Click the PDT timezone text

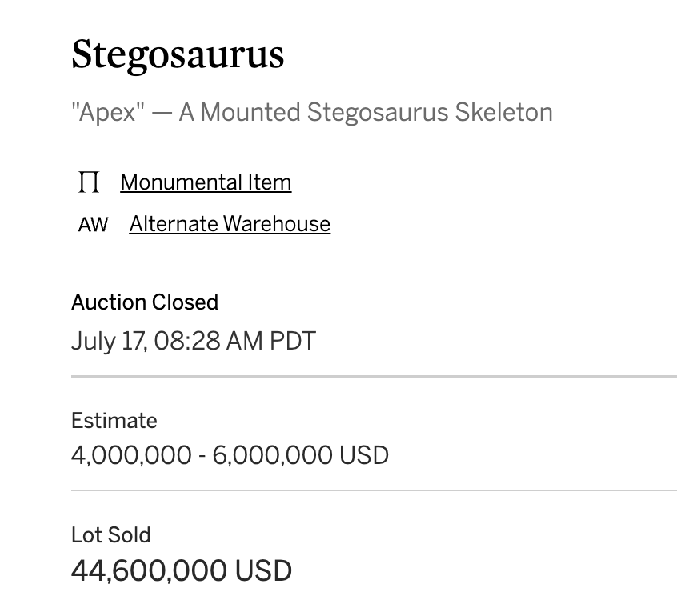293,341
